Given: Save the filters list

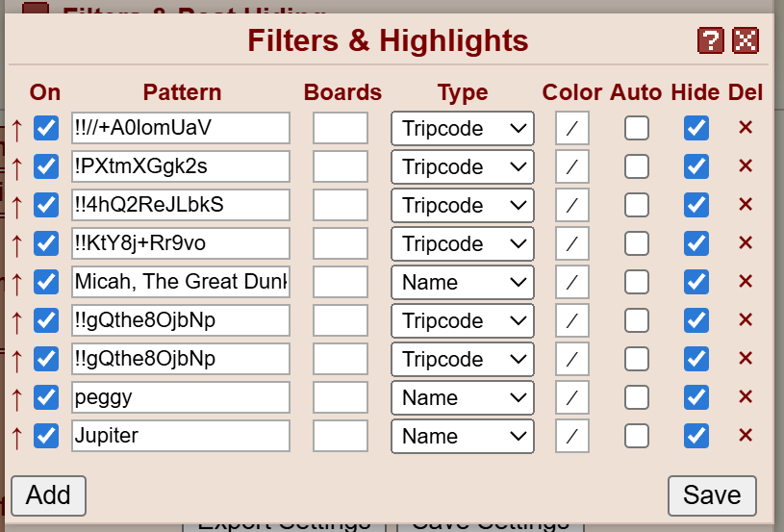Looking at the screenshot, I should click(712, 495).
